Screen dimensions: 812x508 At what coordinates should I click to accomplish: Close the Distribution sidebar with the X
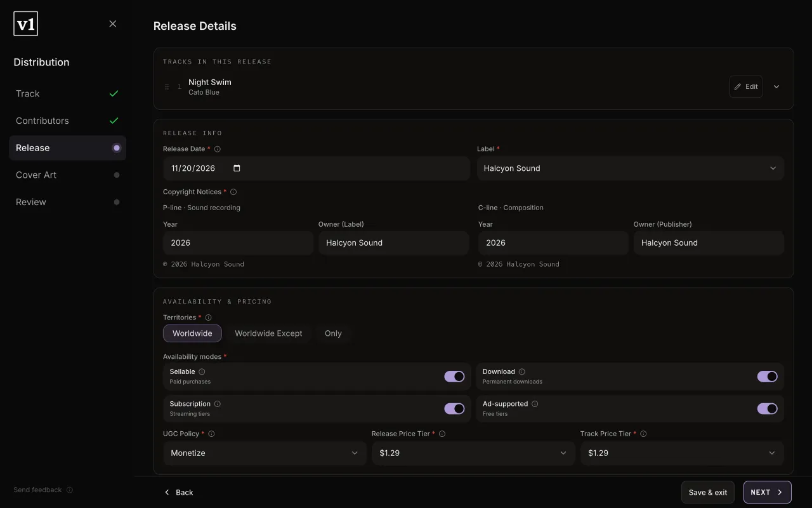[113, 24]
